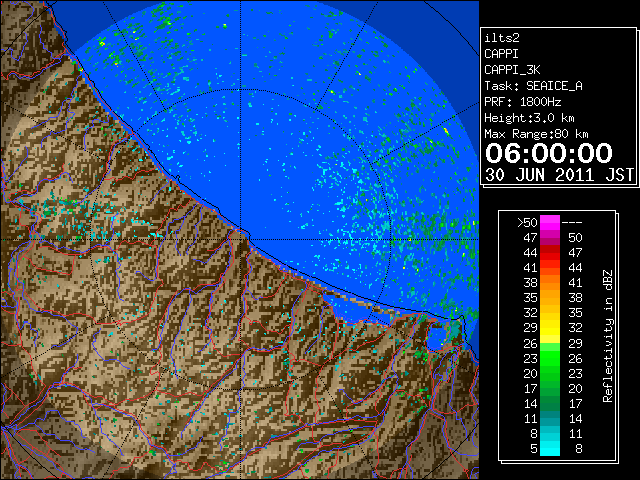This screenshot has width=640, height=480.
Task: Click the date '30 JUN 2011 JST'
Action: [559, 175]
